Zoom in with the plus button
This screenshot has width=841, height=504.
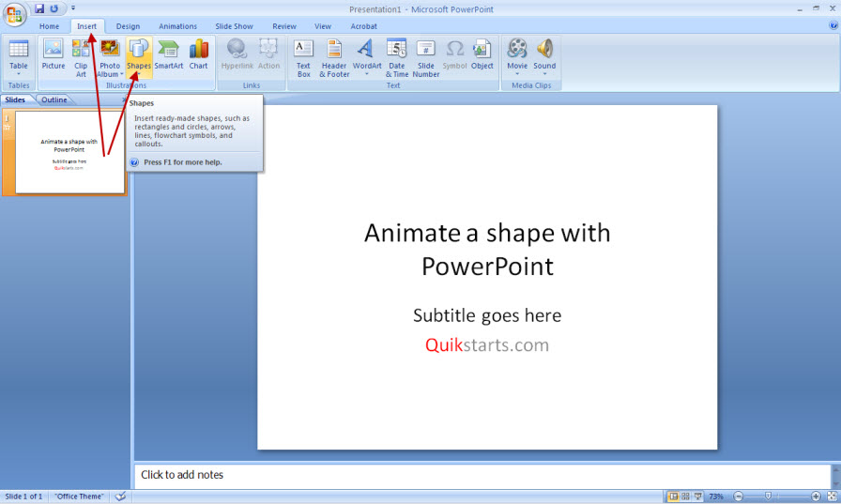click(816, 496)
